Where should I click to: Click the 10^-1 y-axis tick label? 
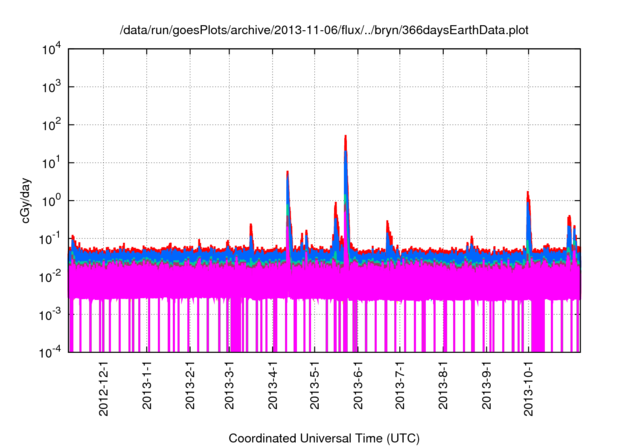tap(51, 238)
